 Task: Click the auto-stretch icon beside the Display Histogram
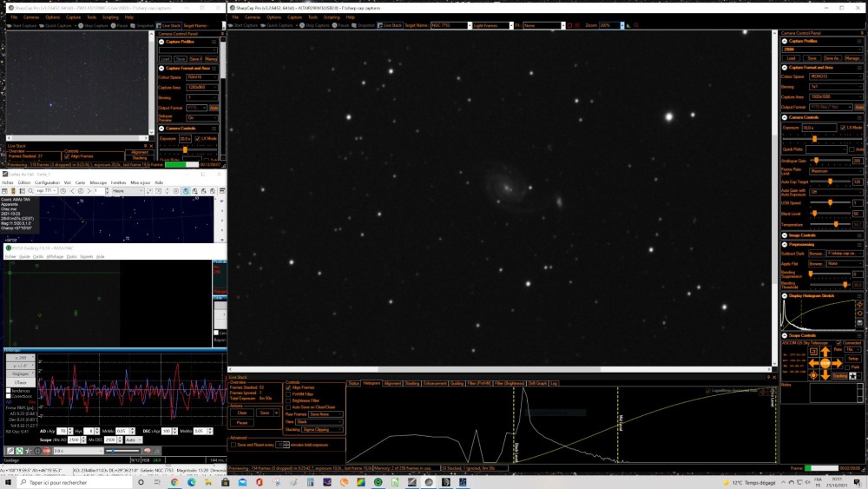(859, 305)
